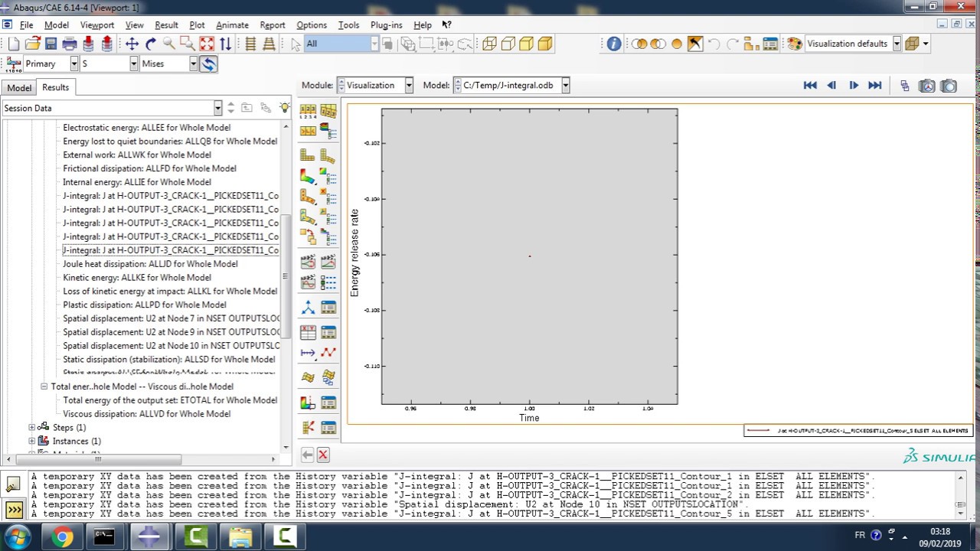980x551 pixels.
Task: Select Internal energy: ALLIE for Whole Model
Action: tap(137, 182)
